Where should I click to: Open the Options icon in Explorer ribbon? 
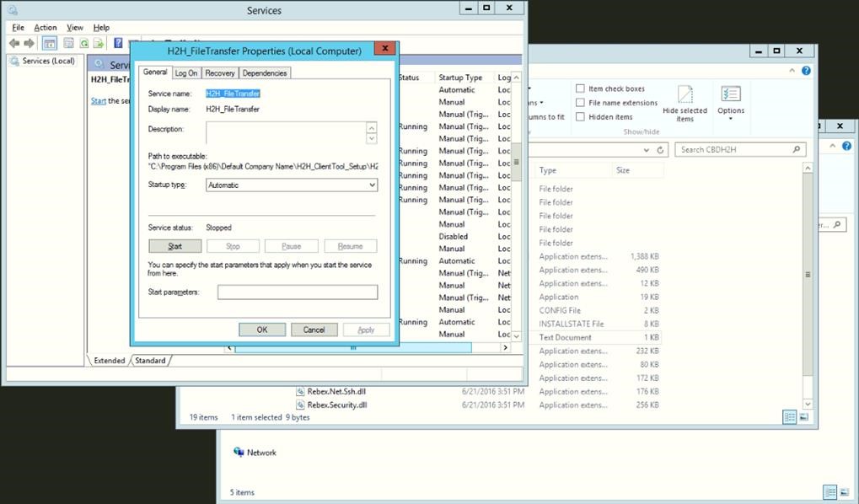point(731,94)
